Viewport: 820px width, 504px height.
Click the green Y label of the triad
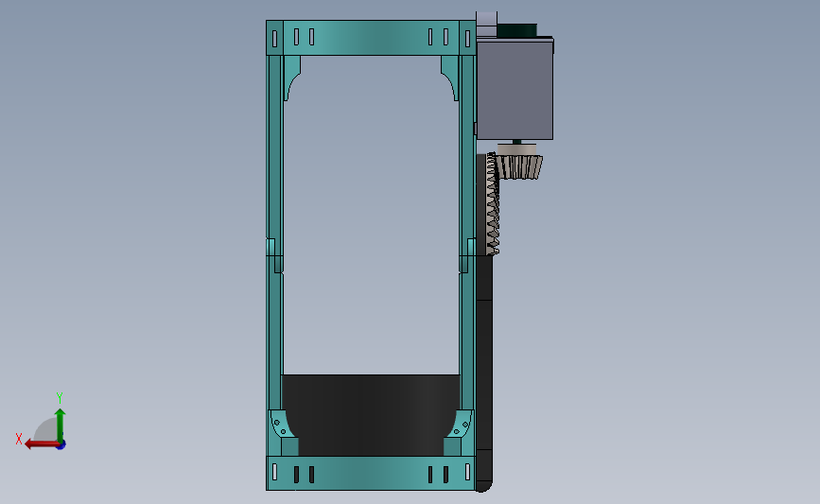pyautogui.click(x=59, y=398)
